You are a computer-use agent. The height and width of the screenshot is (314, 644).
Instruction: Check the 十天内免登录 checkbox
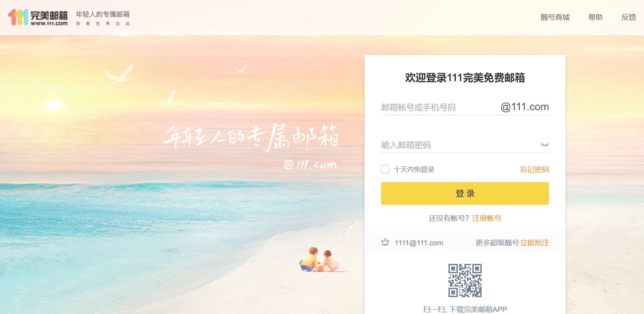(x=385, y=169)
